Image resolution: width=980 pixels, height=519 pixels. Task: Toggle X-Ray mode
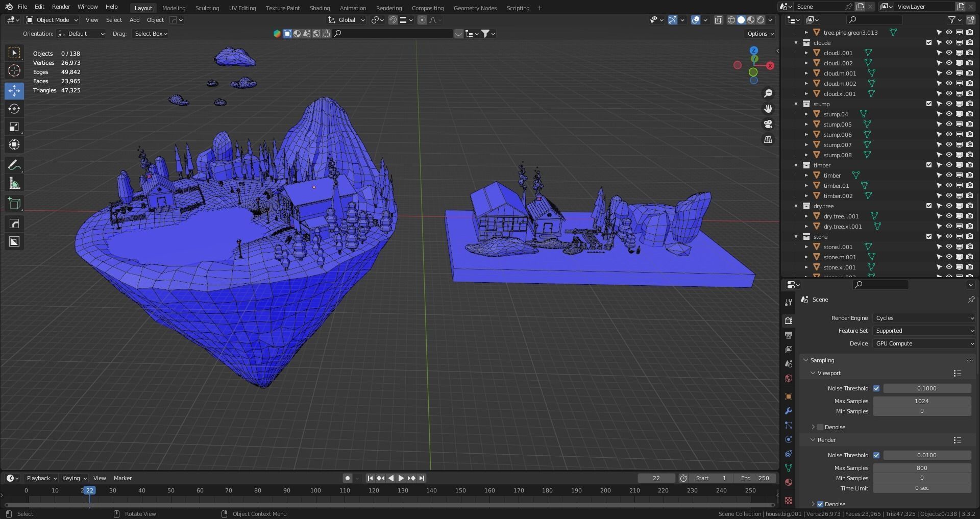718,20
